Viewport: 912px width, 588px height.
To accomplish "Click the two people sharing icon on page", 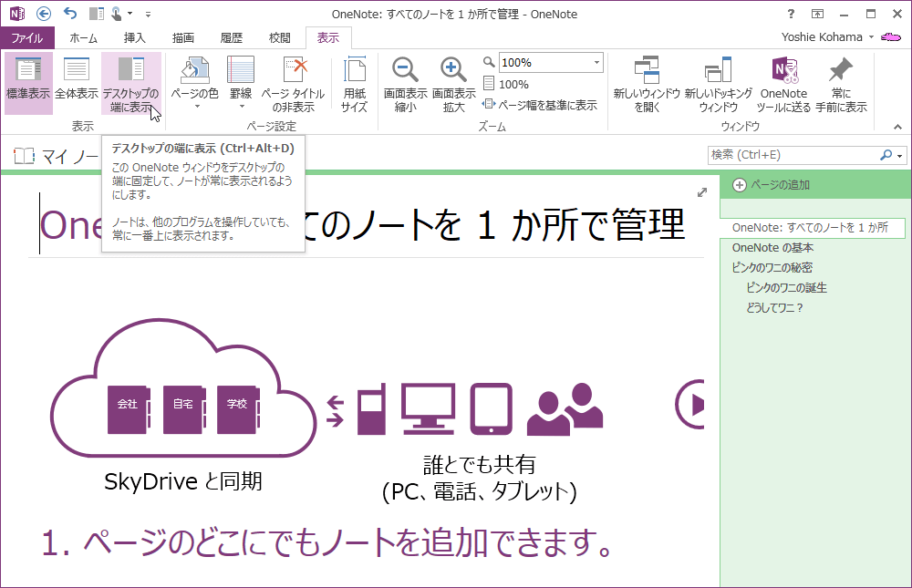I will [x=565, y=409].
